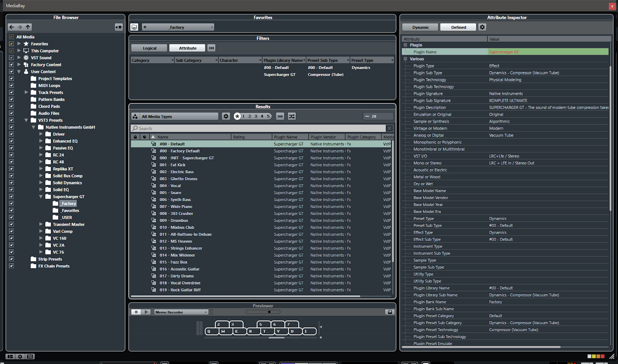Viewport: 618px width, 364px height.
Task: Uncheck the All Media checkbox
Action: (11, 37)
